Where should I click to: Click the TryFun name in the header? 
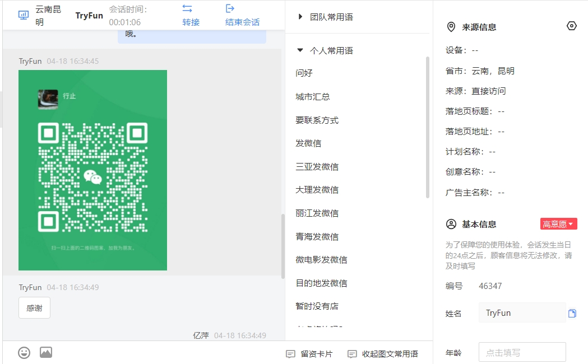(89, 15)
